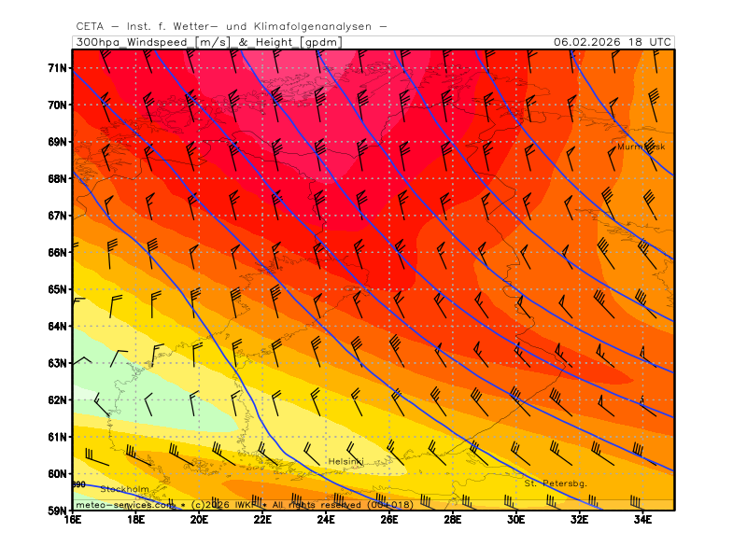The height and width of the screenshot is (560, 747).
Task: Click the 68N latitude axis label
Action: tap(57, 178)
